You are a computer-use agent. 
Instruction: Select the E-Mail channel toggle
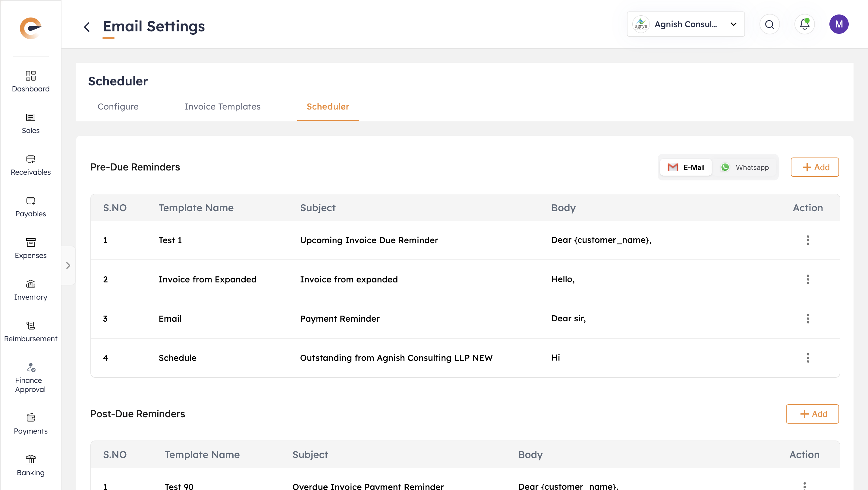click(686, 167)
